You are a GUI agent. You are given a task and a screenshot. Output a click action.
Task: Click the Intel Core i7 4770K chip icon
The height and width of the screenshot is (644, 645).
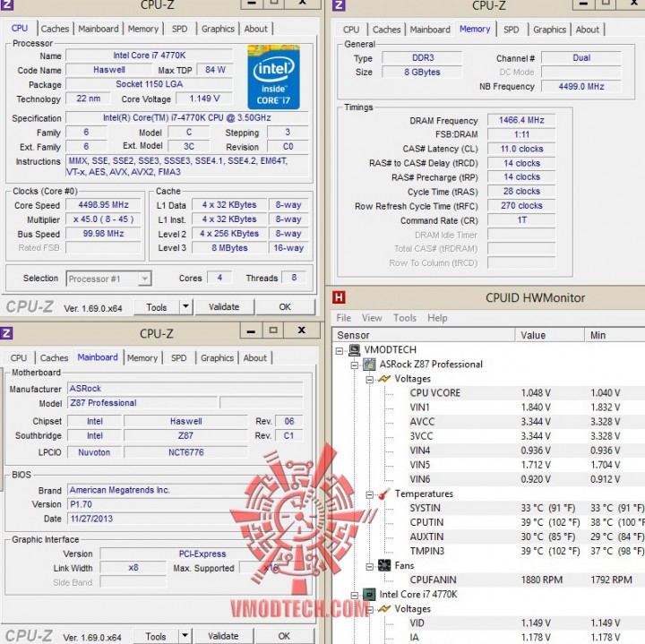click(369, 594)
